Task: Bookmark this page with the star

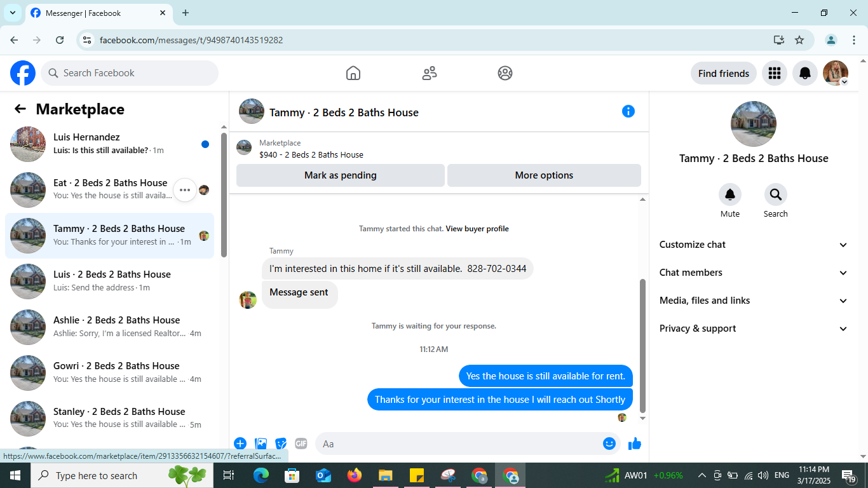Action: [x=799, y=40]
